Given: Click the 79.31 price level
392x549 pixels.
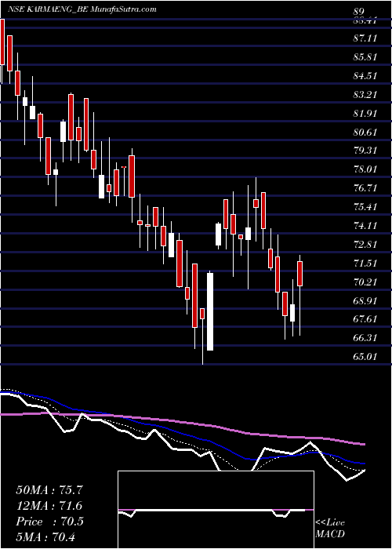Looking at the screenshot, I should [365, 151].
